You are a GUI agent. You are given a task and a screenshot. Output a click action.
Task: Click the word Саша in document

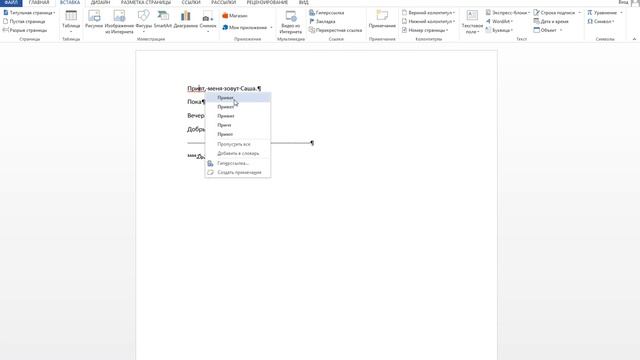pyautogui.click(x=248, y=89)
